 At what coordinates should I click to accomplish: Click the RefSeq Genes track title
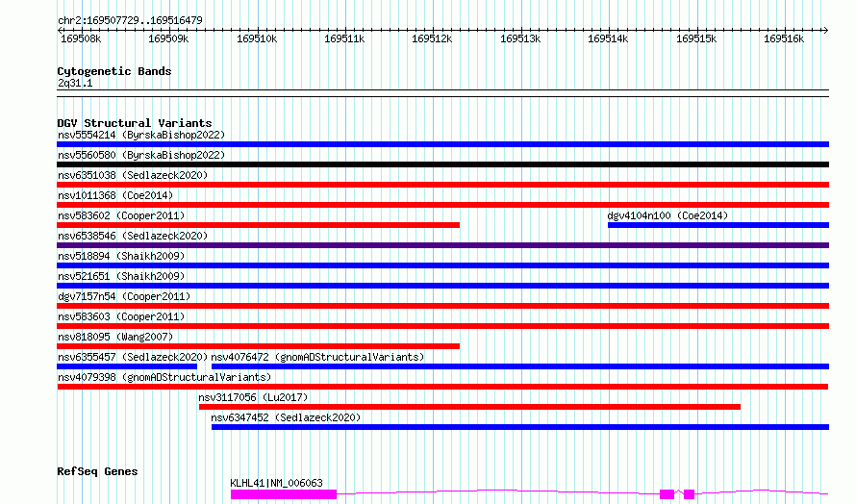97,472
